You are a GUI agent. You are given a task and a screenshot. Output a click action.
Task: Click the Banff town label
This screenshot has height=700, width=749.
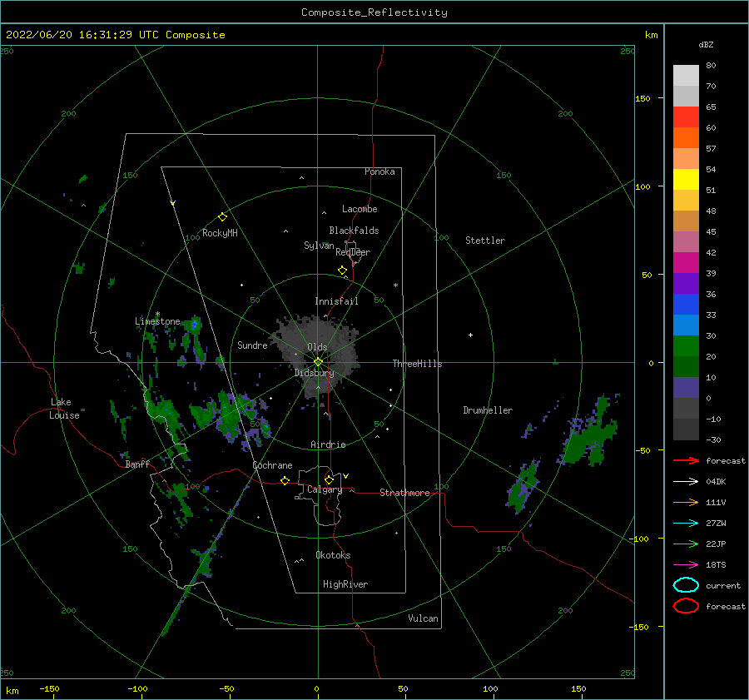click(x=137, y=464)
